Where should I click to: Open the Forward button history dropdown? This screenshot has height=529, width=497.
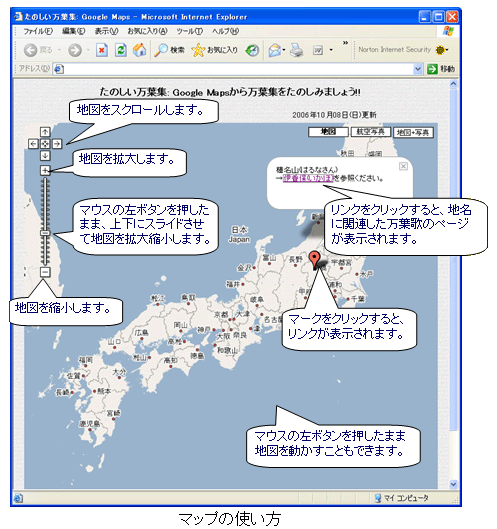click(88, 50)
